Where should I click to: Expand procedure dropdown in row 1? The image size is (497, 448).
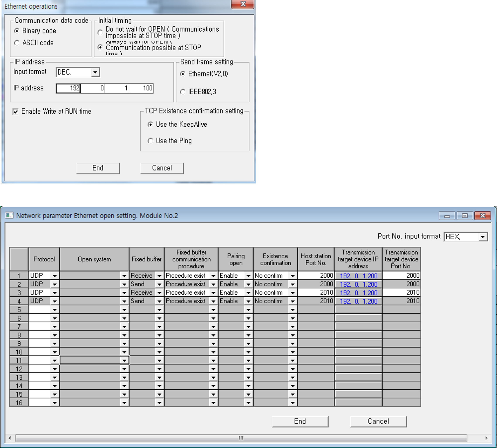[x=213, y=276]
